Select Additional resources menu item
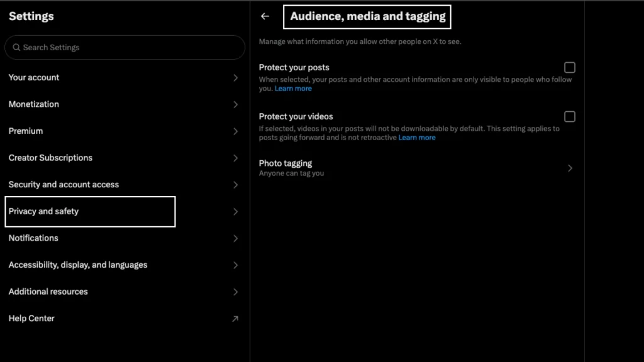 point(48,292)
